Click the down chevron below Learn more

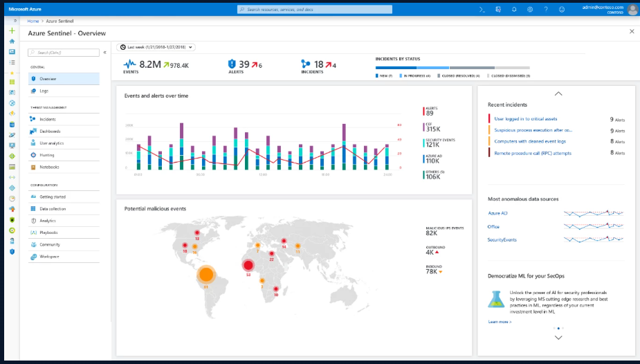[x=558, y=338]
